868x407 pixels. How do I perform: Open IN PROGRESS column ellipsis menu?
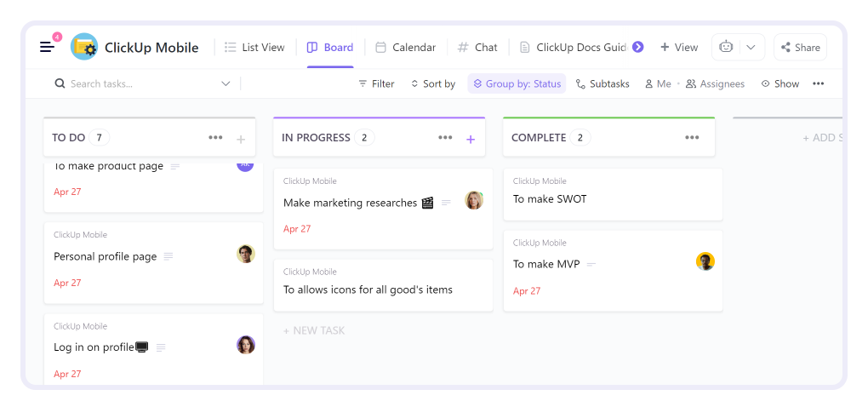pos(445,137)
